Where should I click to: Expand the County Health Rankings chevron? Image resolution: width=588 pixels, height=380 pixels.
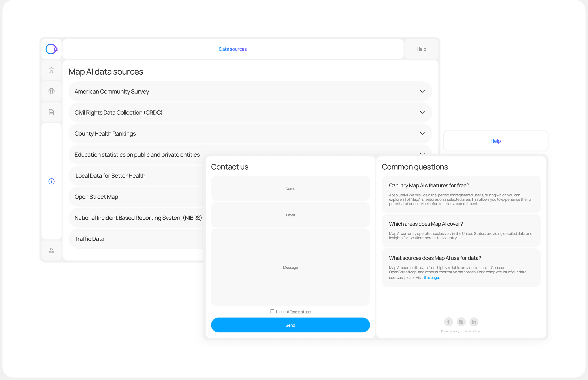pyautogui.click(x=422, y=133)
